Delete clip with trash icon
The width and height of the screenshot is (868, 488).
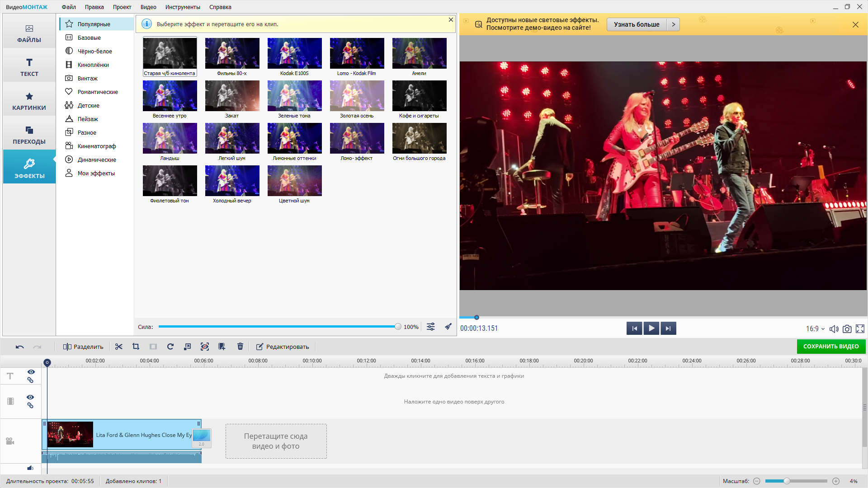[x=240, y=347]
